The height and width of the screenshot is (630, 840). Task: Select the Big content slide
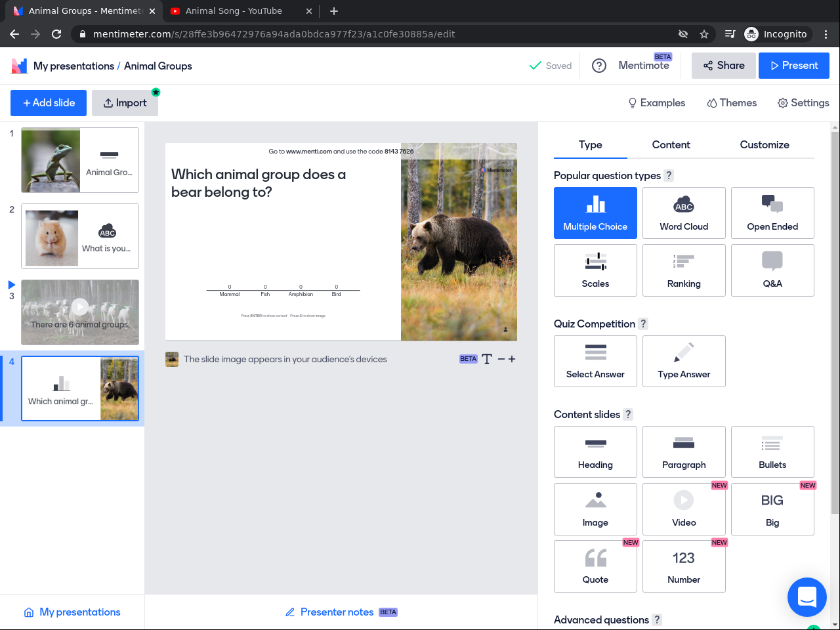click(772, 509)
